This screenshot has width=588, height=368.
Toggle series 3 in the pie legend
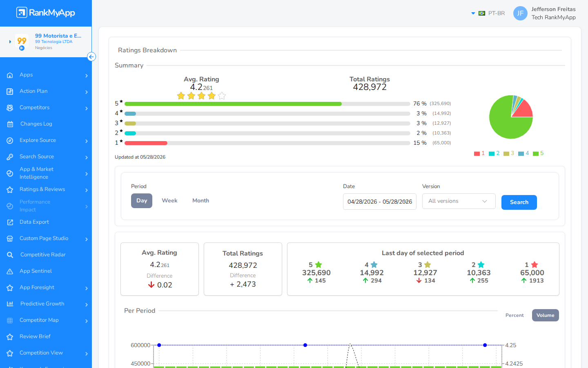pos(509,153)
